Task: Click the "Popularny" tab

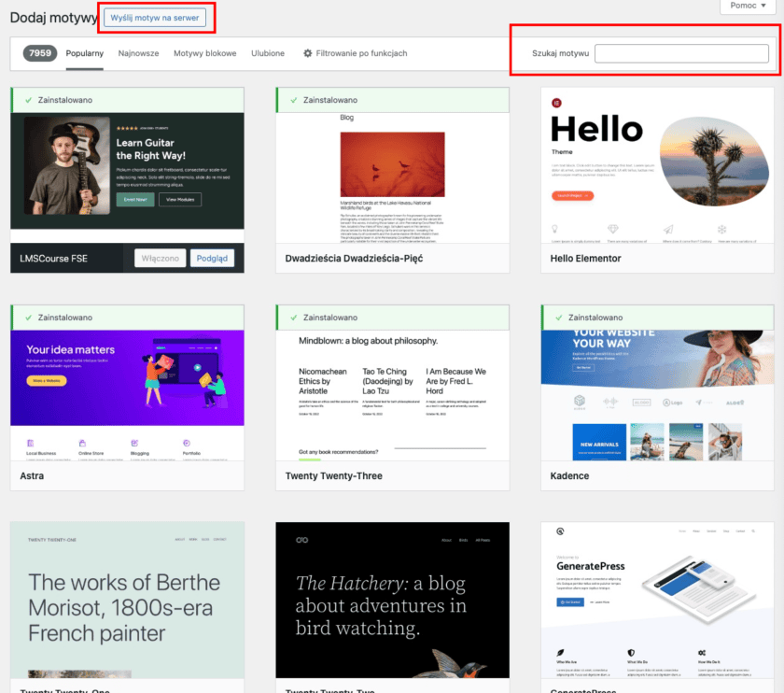Action: (x=85, y=53)
